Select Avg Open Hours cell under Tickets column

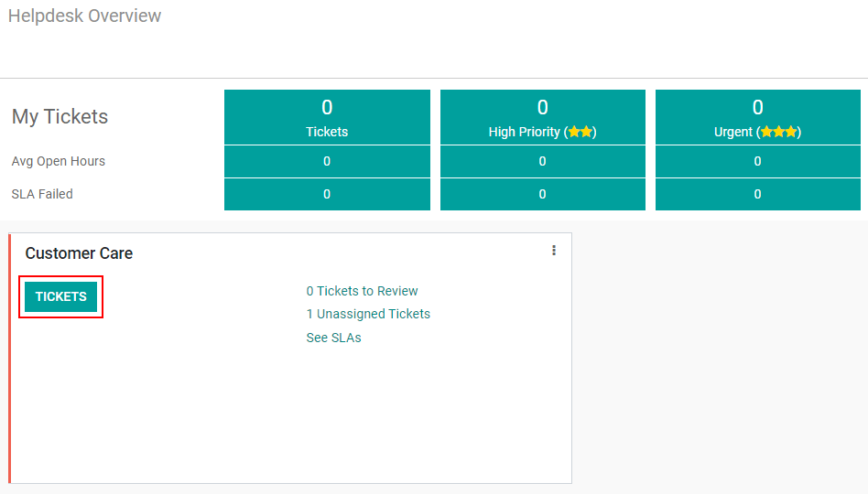[327, 162]
